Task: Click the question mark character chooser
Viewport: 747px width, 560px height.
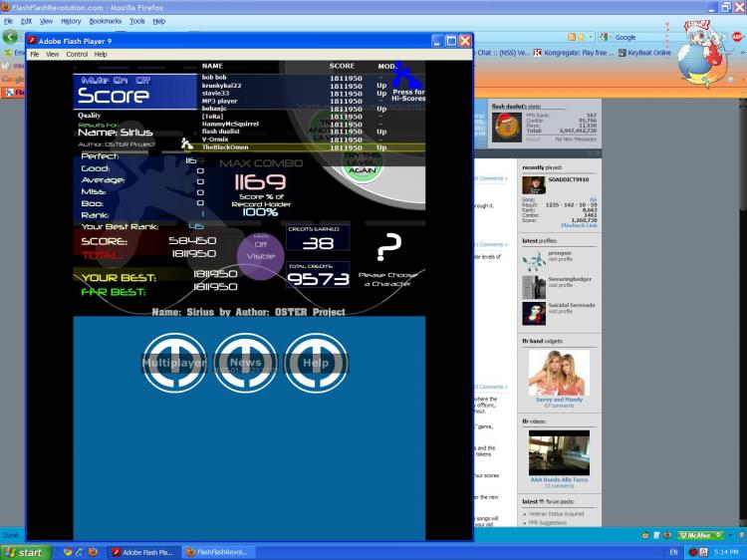Action: coord(388,246)
